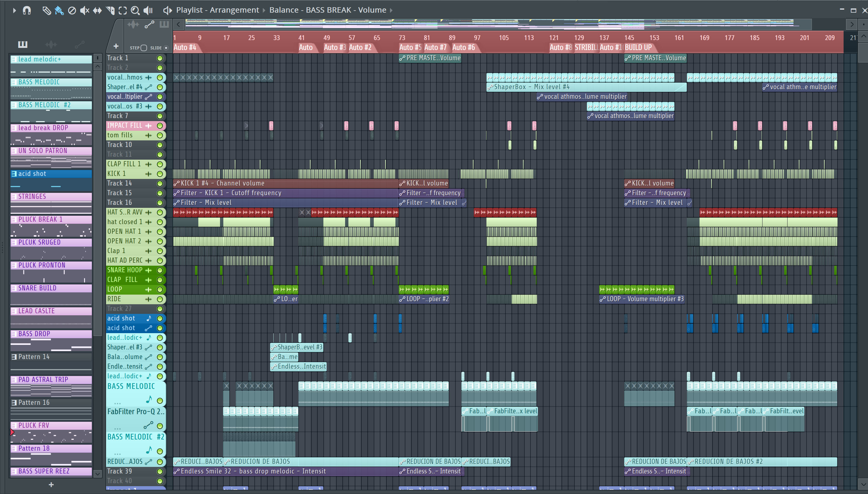Open menu icon of Pattern 14
The image size is (868, 494).
coord(14,357)
